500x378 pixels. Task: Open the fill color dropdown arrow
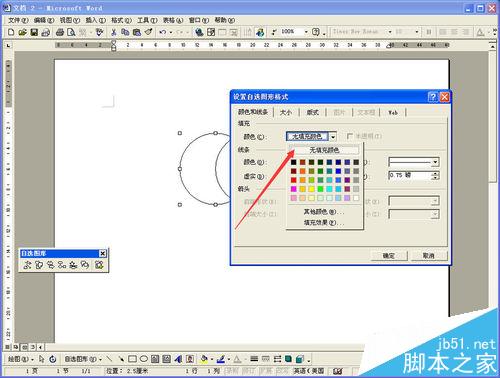(x=333, y=136)
